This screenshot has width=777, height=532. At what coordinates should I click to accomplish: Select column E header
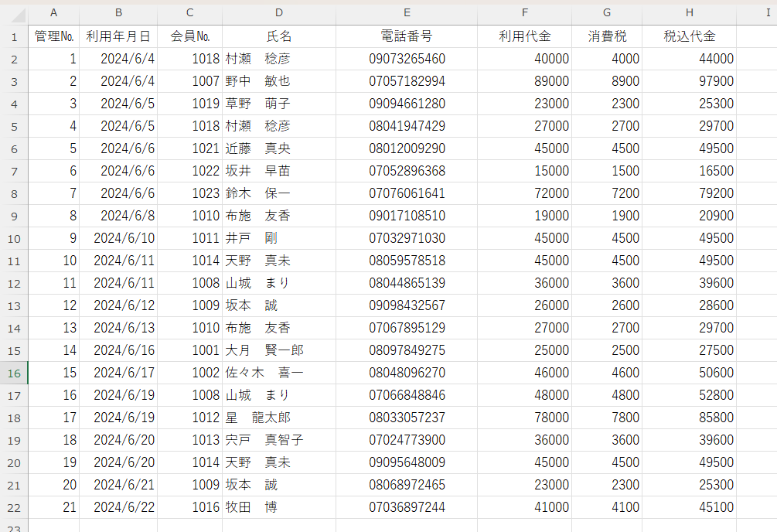coord(406,13)
